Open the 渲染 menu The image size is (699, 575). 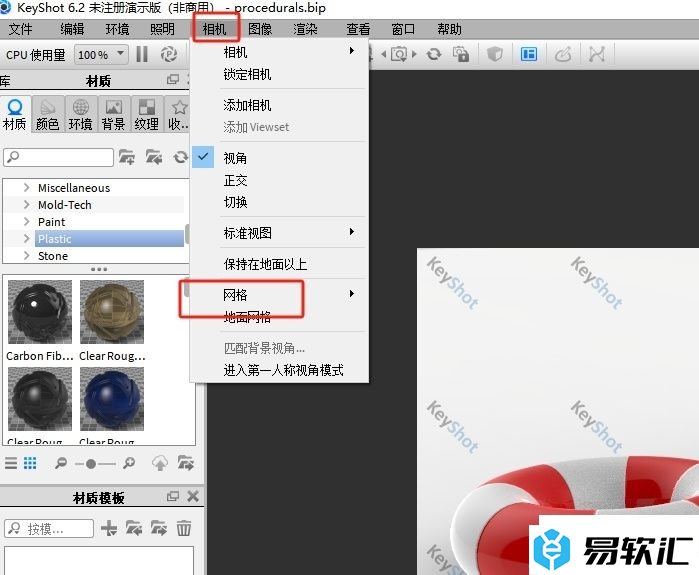tap(305, 29)
